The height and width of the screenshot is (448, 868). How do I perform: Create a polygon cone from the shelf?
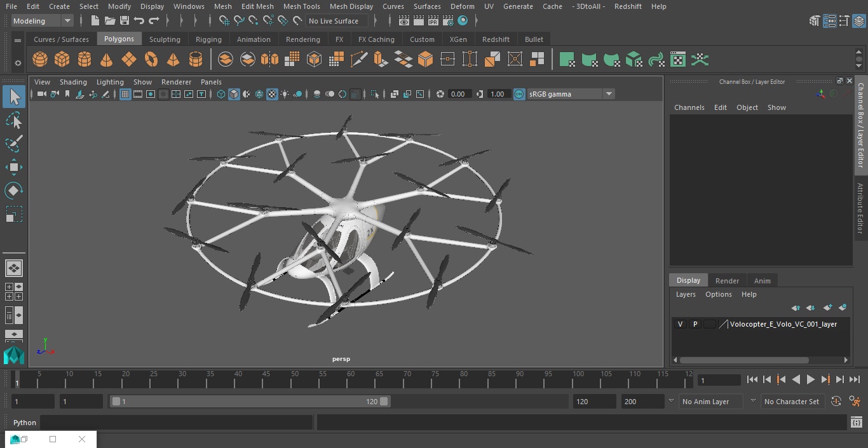click(107, 60)
